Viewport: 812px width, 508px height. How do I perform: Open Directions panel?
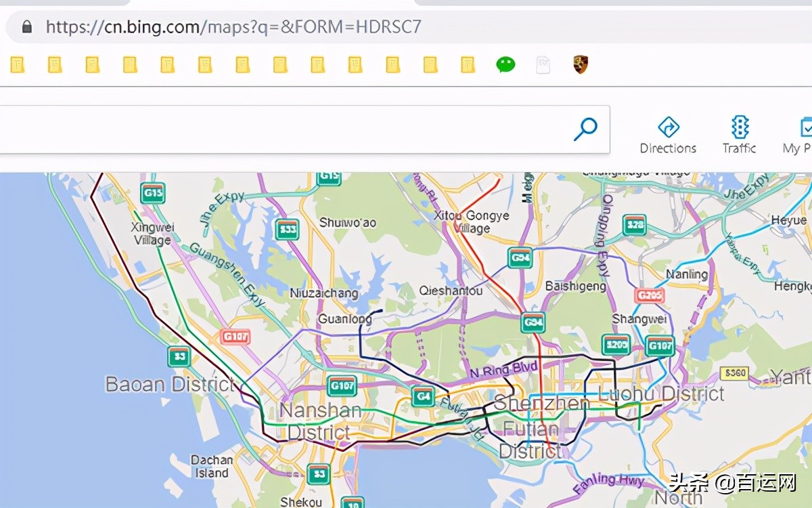pos(668,135)
